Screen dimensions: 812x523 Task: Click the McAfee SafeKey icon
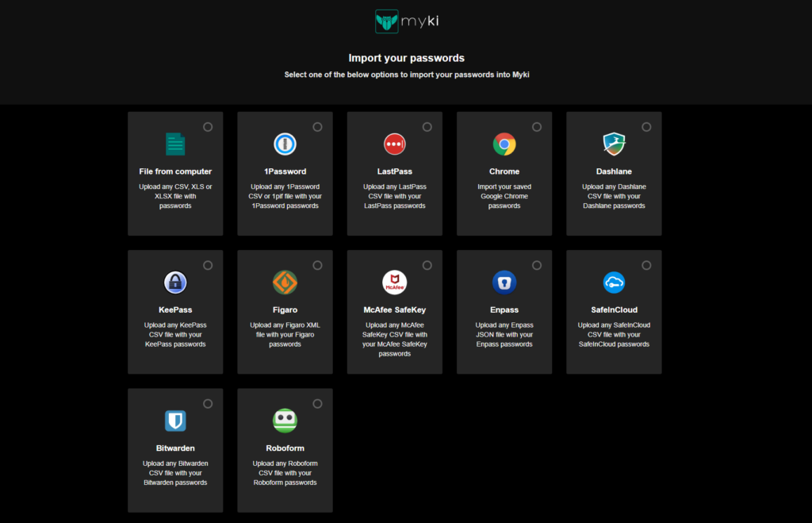click(395, 283)
